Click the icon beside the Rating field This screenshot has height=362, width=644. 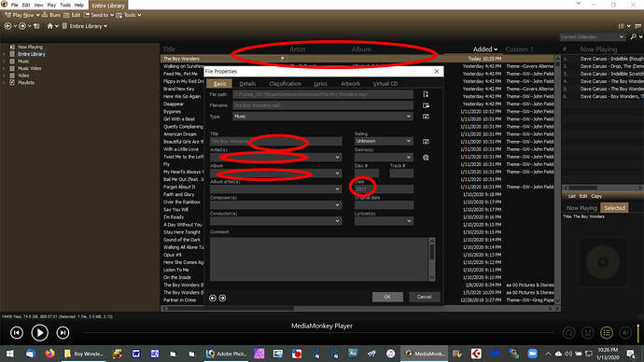tap(426, 142)
